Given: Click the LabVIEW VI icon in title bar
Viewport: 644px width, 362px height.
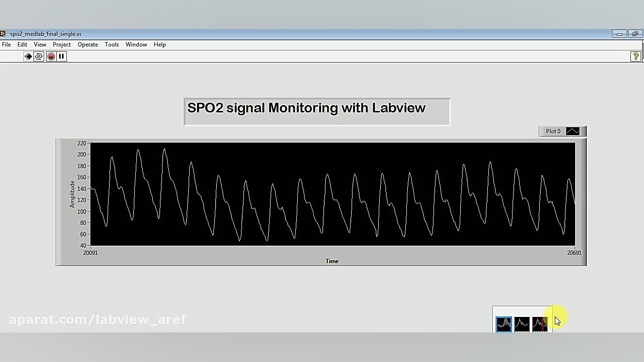Looking at the screenshot, I should (x=3, y=34).
